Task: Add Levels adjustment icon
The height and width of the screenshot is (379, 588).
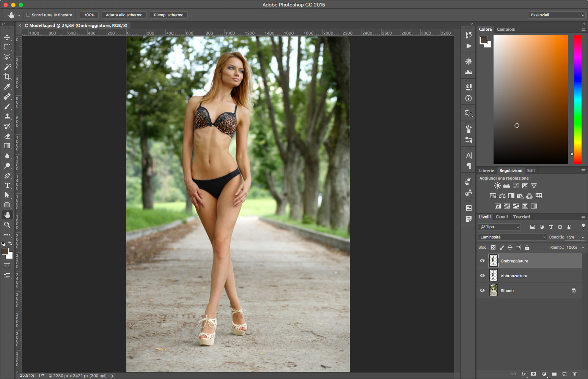Action: pyautogui.click(x=507, y=186)
